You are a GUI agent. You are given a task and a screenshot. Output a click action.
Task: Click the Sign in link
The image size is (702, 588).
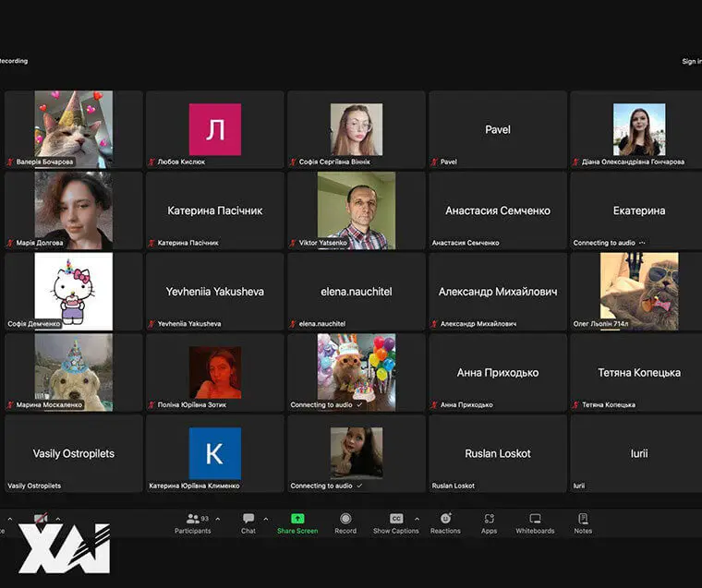[x=691, y=62]
